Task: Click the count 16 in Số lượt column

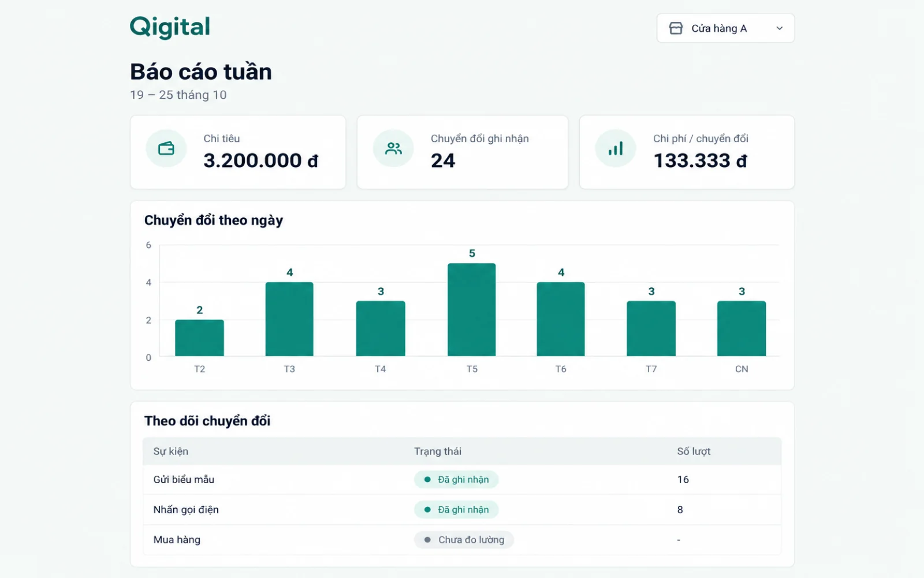Action: (683, 480)
